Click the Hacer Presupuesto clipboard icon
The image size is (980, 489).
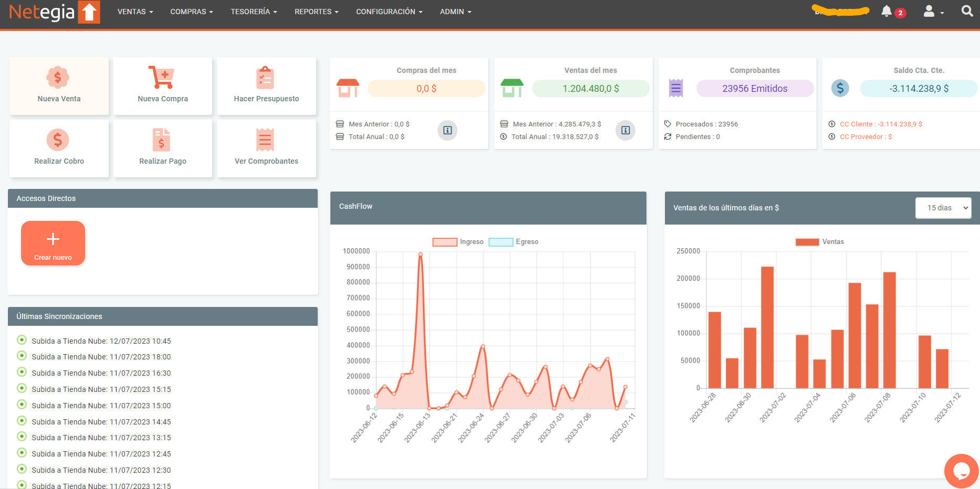[265, 78]
